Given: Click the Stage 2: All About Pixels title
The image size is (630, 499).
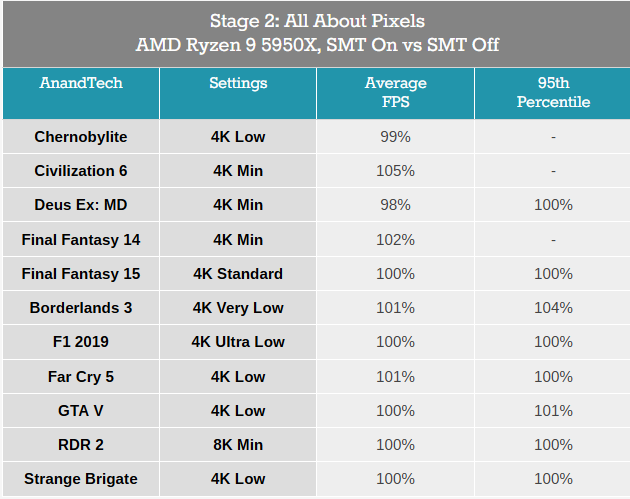Looking at the screenshot, I should pos(317,21).
